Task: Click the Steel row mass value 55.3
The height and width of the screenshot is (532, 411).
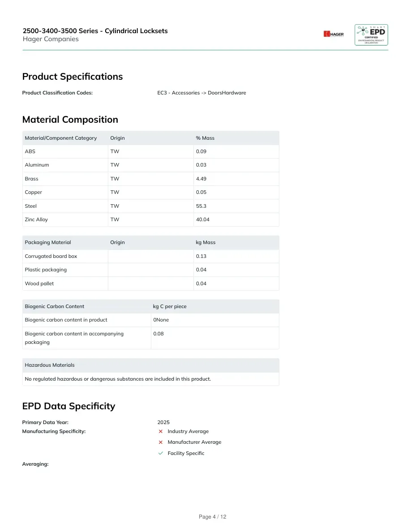Action: click(x=201, y=206)
